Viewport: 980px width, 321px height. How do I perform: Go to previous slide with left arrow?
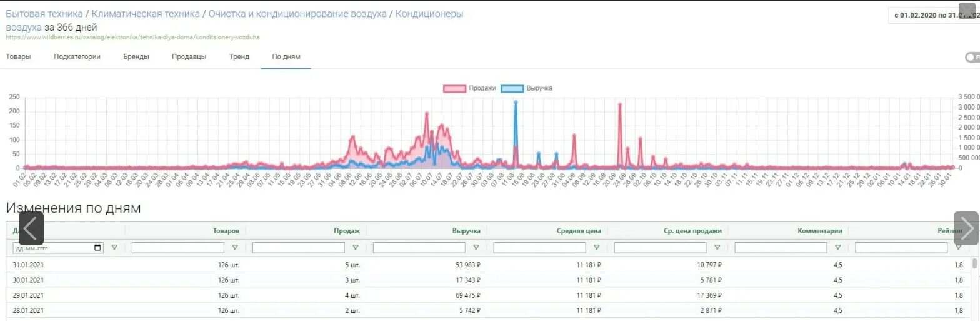pos(31,228)
